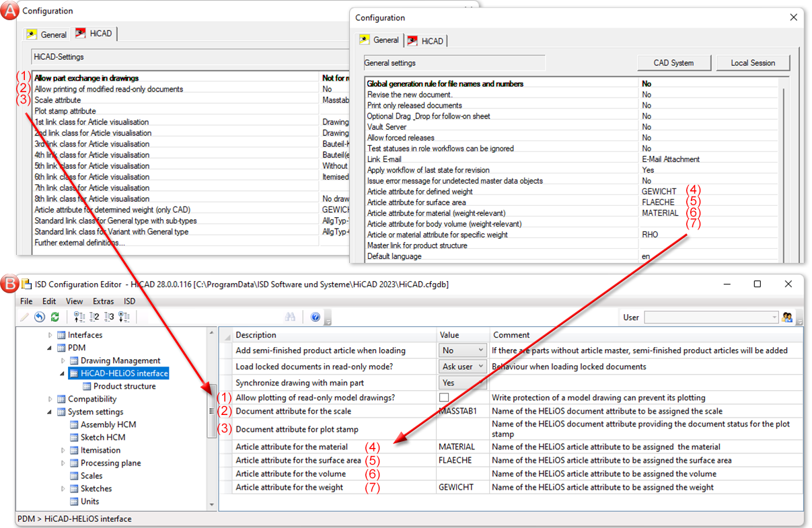Select HiCAD tab in back Configuration window
This screenshot has height=528, width=812.
95,33
